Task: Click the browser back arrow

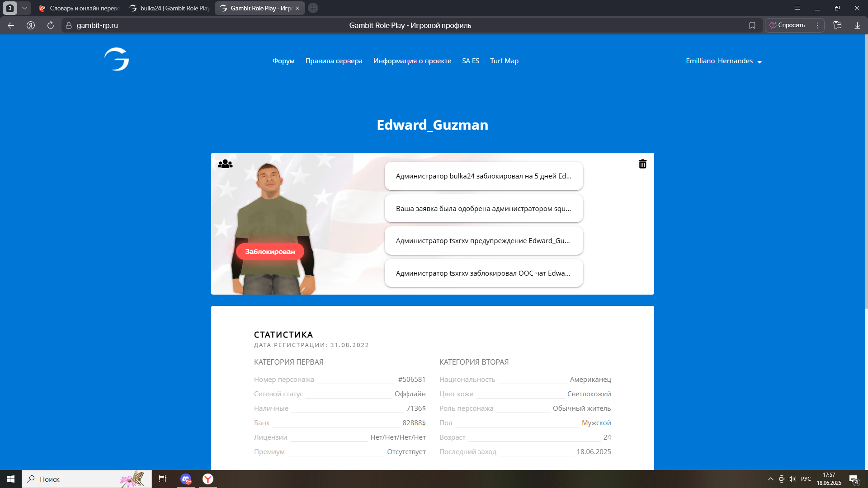Action: tap(11, 25)
